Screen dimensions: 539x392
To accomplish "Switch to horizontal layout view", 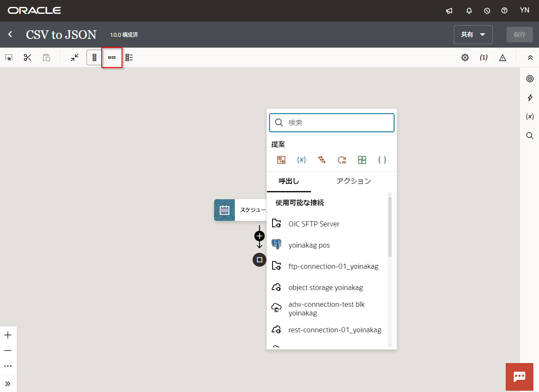I will 112,57.
